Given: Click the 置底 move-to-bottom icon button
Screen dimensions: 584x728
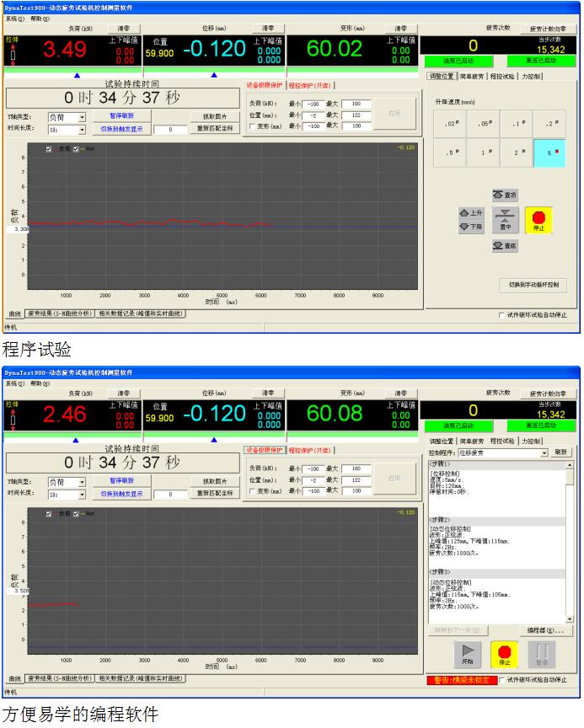Looking at the screenshot, I should click(505, 246).
